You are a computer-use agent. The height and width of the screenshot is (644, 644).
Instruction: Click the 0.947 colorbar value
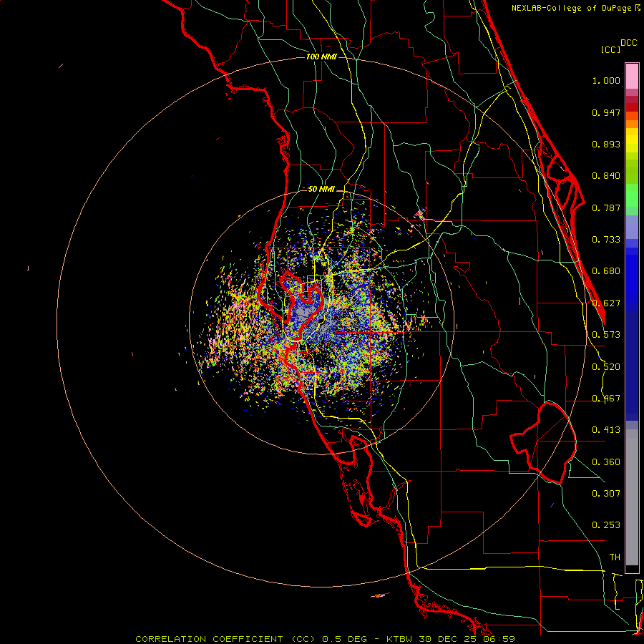point(606,112)
